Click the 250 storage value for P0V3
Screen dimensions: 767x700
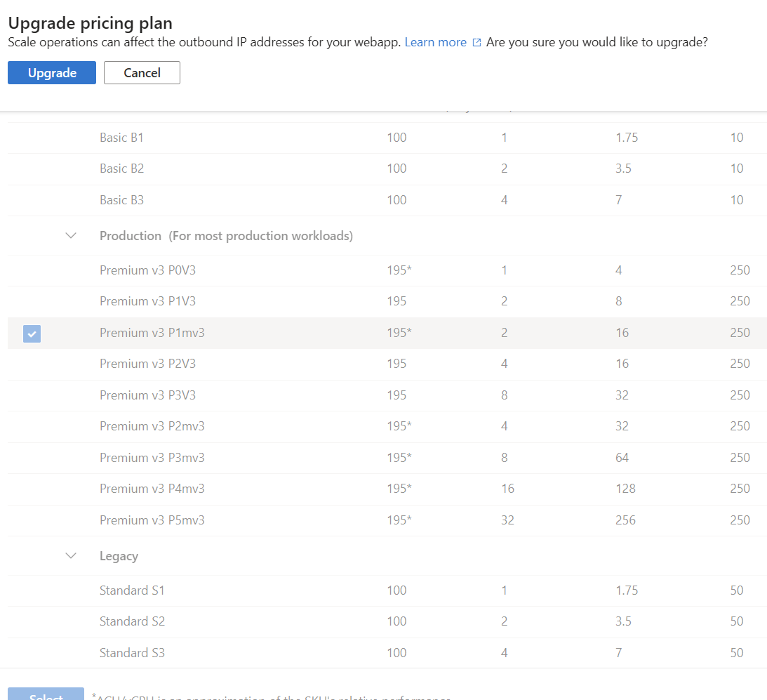pyautogui.click(x=740, y=270)
